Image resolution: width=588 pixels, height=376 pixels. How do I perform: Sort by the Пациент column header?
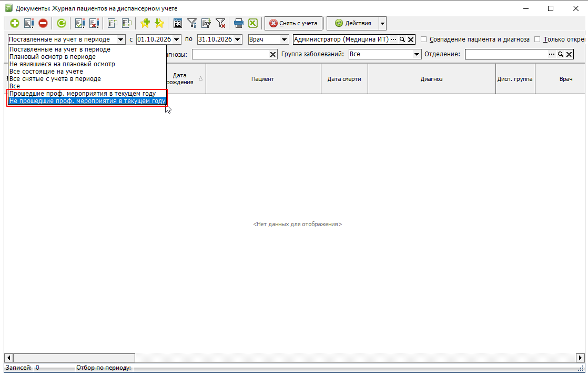pos(263,79)
